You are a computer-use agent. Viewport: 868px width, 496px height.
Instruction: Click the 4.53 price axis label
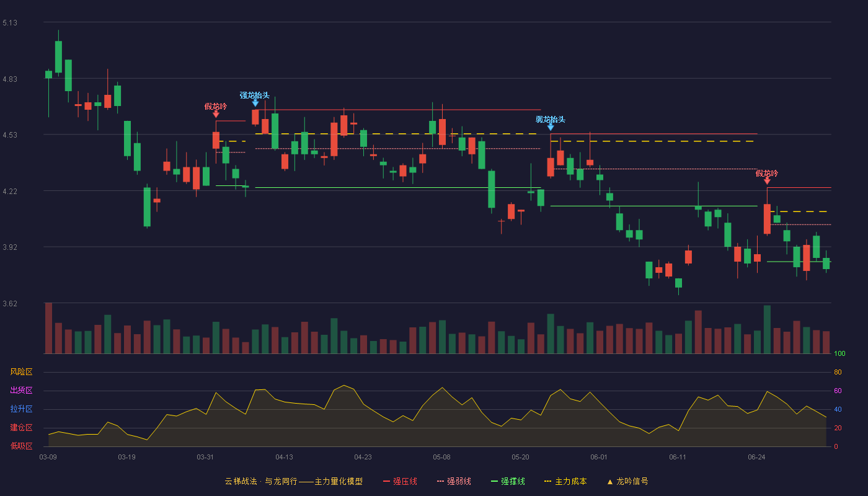(x=10, y=135)
